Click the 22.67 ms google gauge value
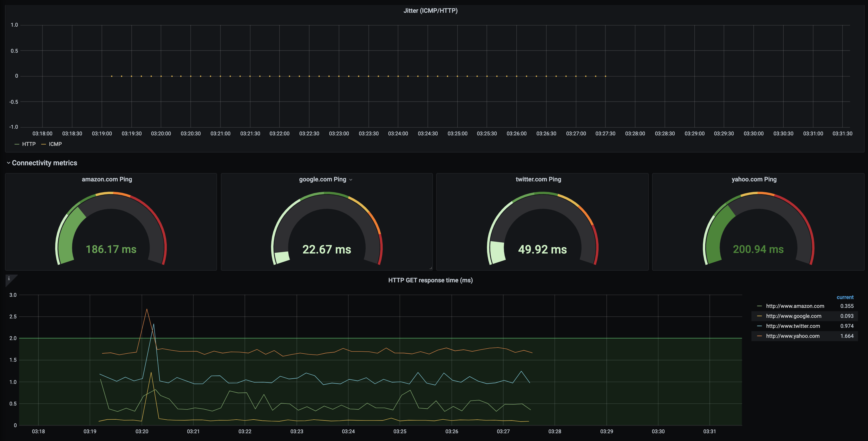The image size is (868, 441). coord(327,249)
